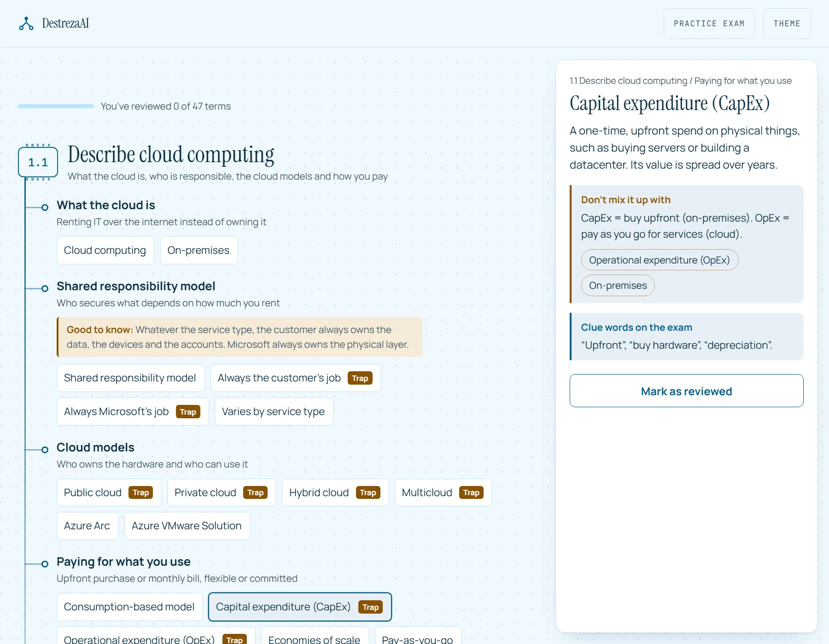829x644 pixels.
Task: Click You've reviewed 0 of 47 terms
Action: point(166,106)
